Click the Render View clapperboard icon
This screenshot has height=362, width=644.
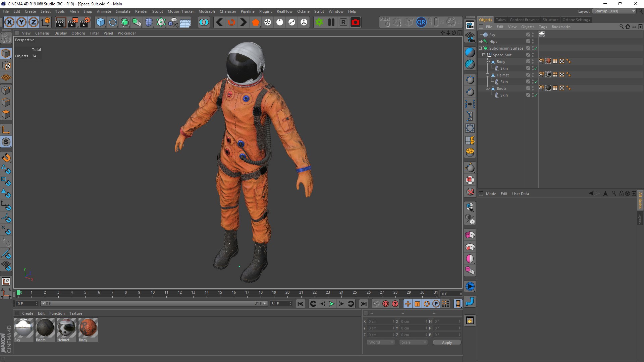(60, 22)
